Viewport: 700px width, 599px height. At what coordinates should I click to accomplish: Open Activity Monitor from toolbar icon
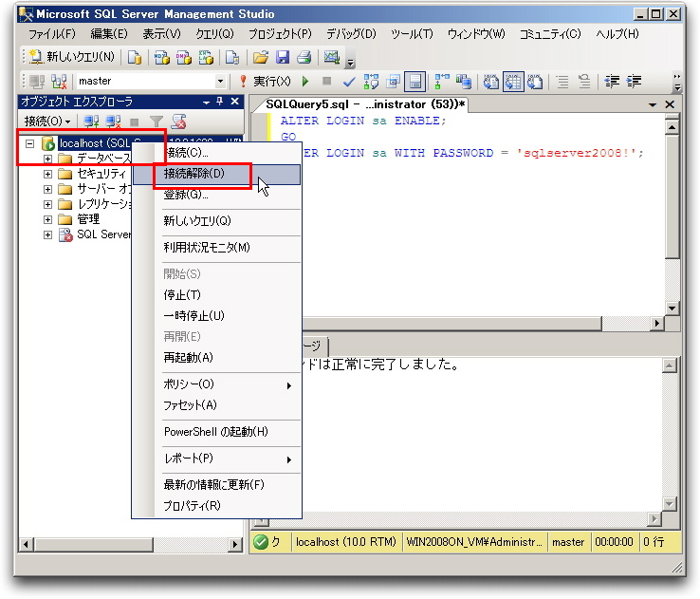[332, 57]
